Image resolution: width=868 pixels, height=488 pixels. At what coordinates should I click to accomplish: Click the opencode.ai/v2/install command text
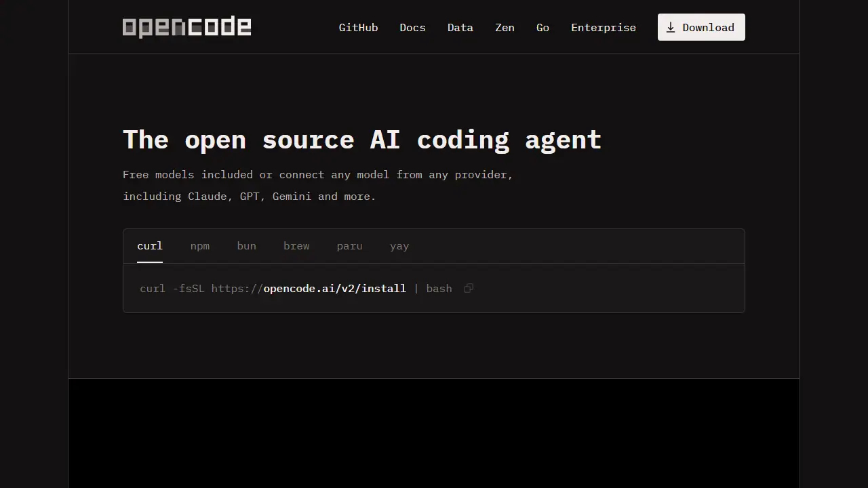click(x=335, y=288)
